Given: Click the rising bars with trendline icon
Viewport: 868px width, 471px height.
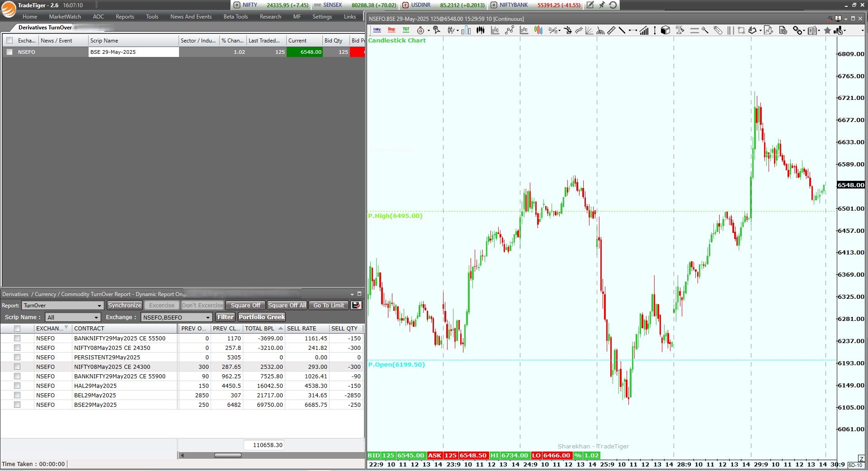Looking at the screenshot, I should point(644,30).
